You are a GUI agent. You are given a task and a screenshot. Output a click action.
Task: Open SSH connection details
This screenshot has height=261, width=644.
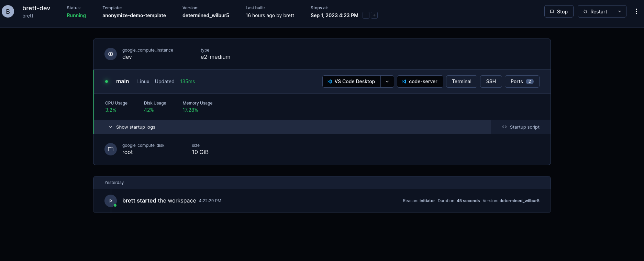click(x=491, y=81)
